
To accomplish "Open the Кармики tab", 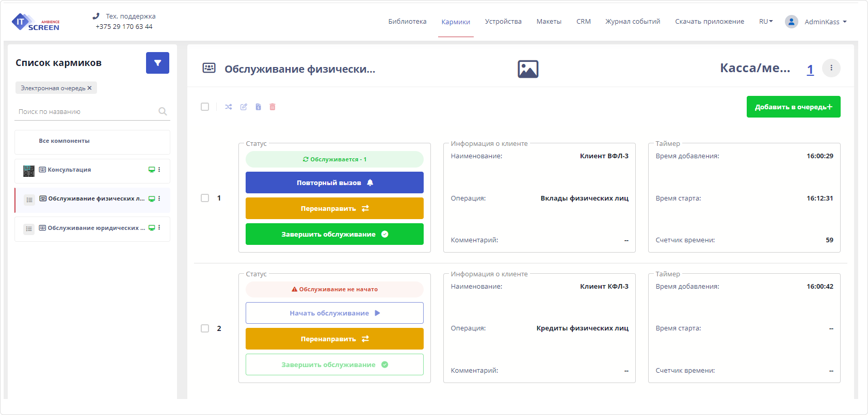I will point(456,22).
